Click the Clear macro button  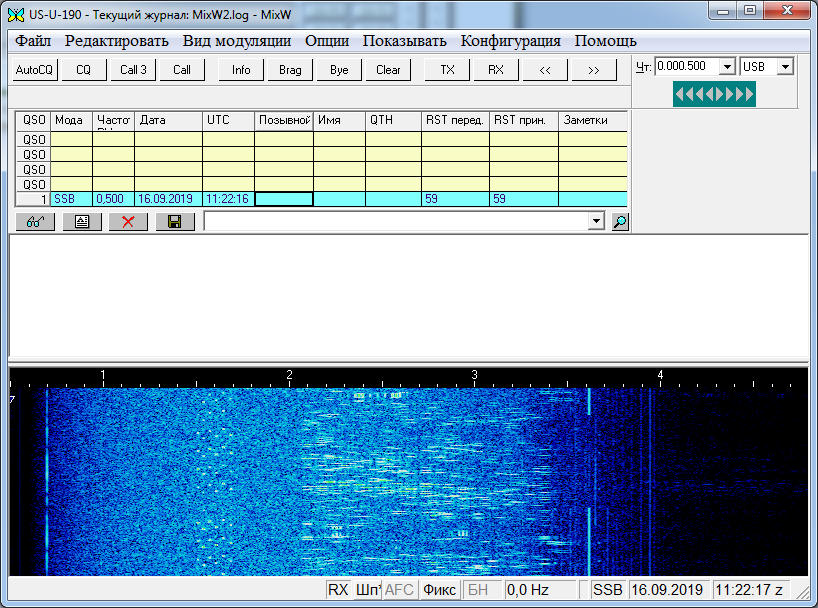coord(388,70)
